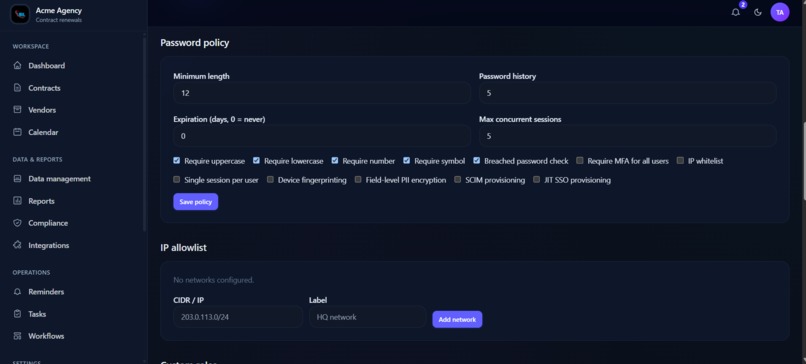Screen dimensions: 806x364
Task: Click the Data management icon
Action: (x=17, y=179)
